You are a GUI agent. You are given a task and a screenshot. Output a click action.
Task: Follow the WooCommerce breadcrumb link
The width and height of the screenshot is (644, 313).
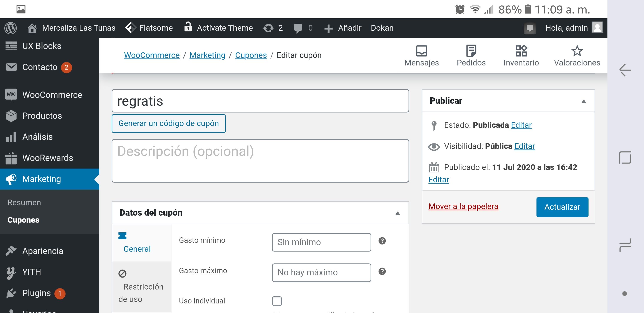click(152, 55)
